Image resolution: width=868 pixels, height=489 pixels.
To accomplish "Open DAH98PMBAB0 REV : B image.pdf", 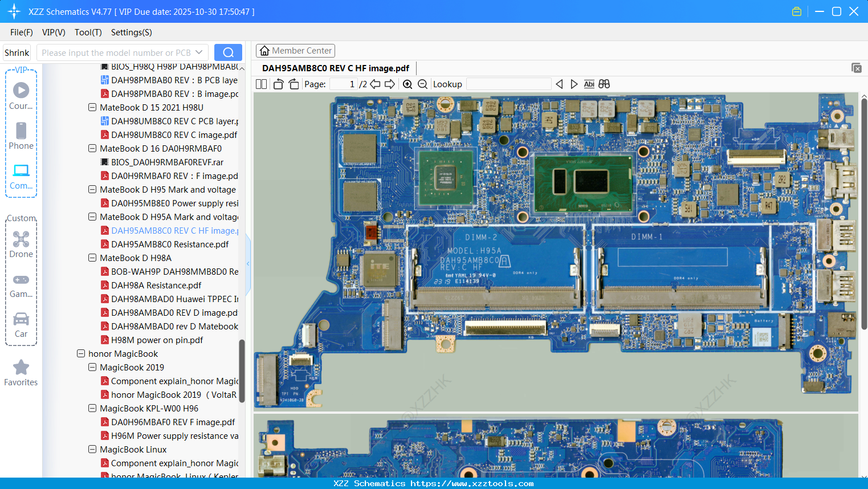I will click(169, 93).
